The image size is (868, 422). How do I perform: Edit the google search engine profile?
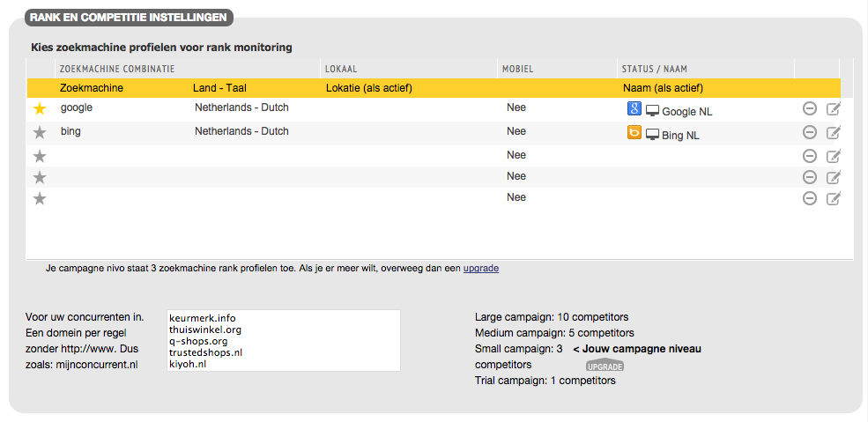pyautogui.click(x=833, y=109)
